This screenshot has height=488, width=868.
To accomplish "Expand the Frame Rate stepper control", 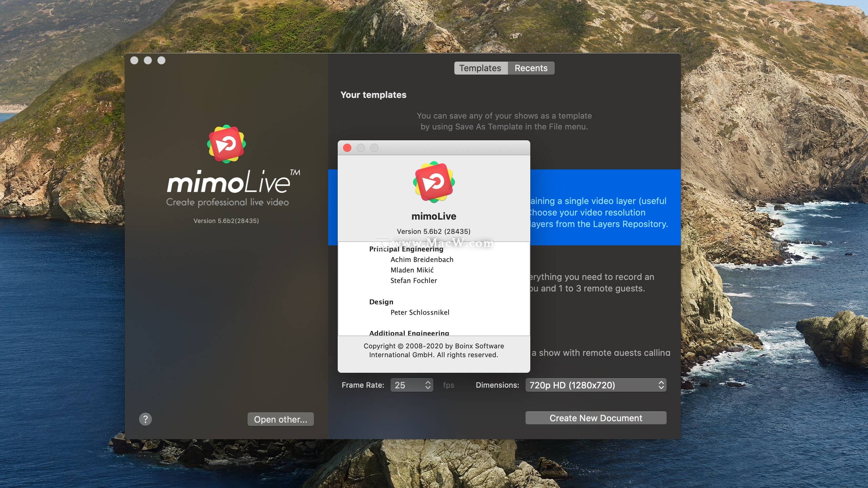I will [428, 384].
